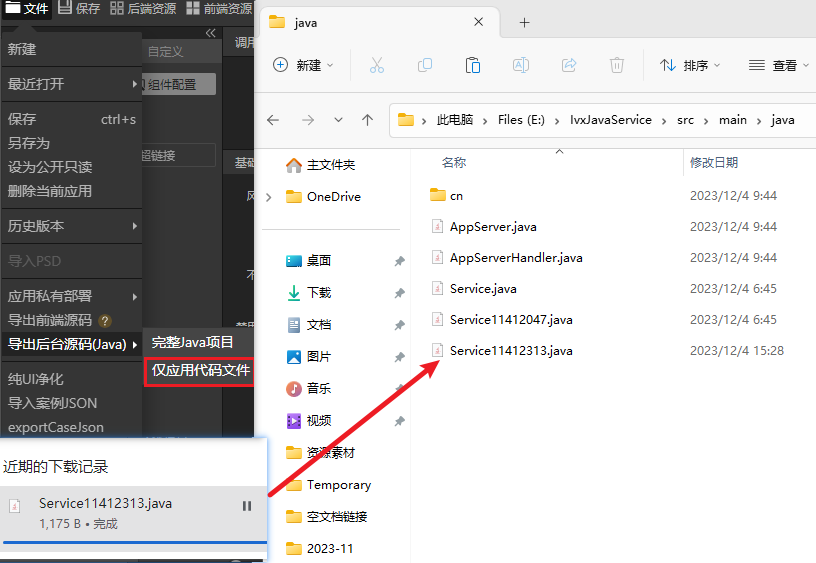Select OneDrive in navigation pane
816x563 pixels.
323,197
